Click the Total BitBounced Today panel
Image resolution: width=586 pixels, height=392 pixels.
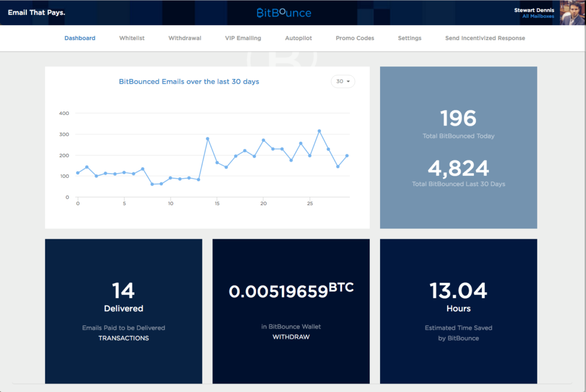tap(458, 124)
